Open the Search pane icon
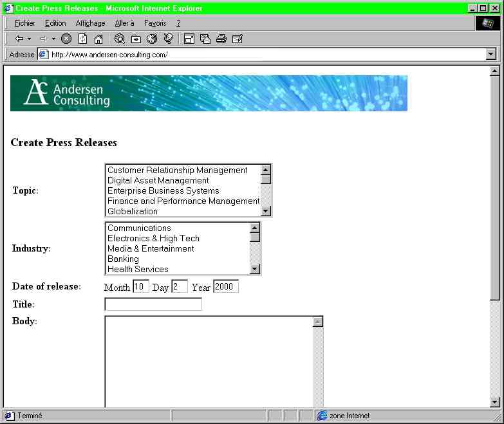The image size is (504, 424). click(120, 39)
